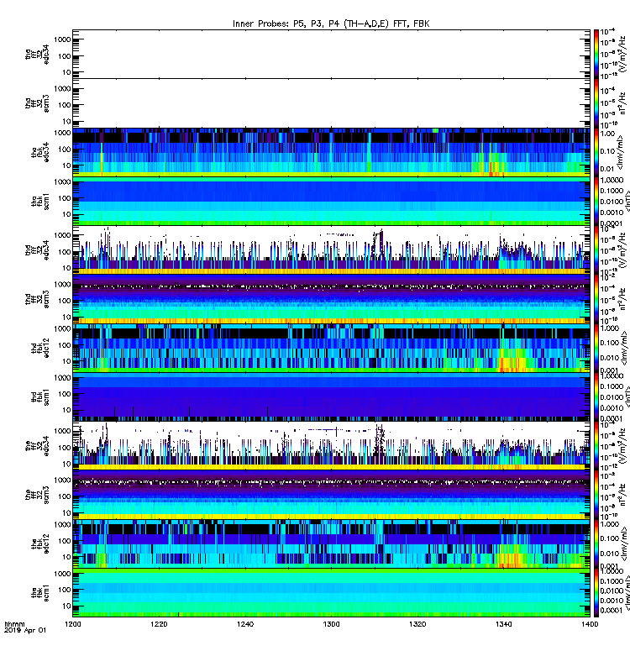Image resolution: width=630 pixels, height=672 pixels.
Task: Click the 100 y-tick of tha fff scm3 panel
Action: click(65, 105)
